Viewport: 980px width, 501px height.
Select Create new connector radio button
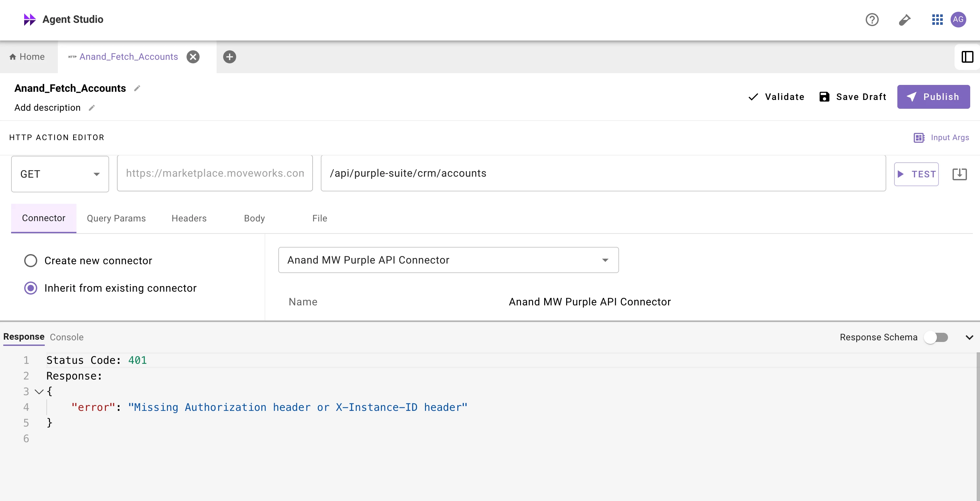click(31, 261)
